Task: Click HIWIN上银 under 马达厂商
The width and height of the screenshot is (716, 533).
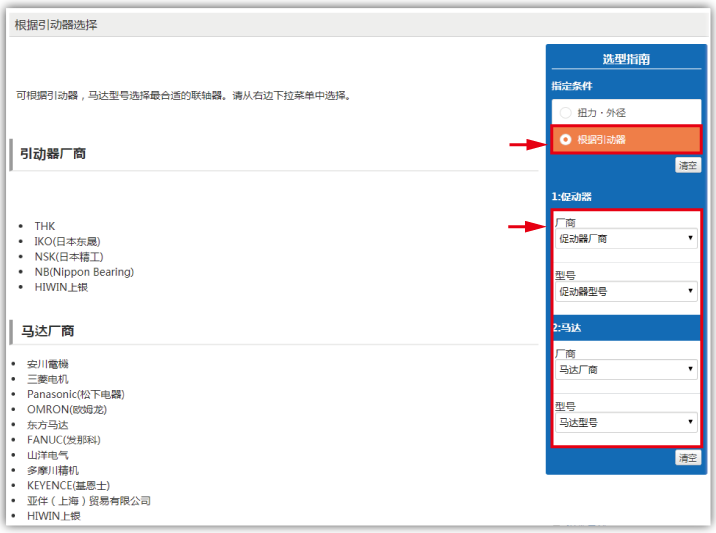Action: pos(54,516)
